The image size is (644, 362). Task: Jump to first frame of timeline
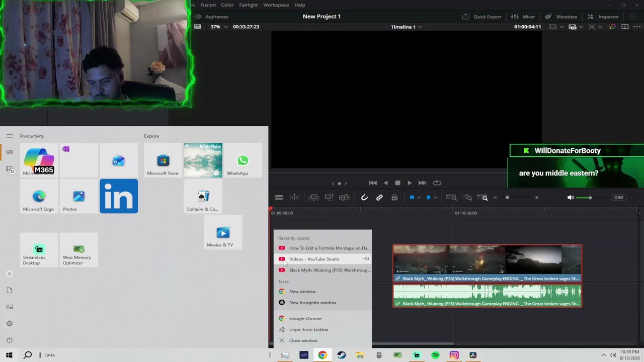tap(373, 183)
